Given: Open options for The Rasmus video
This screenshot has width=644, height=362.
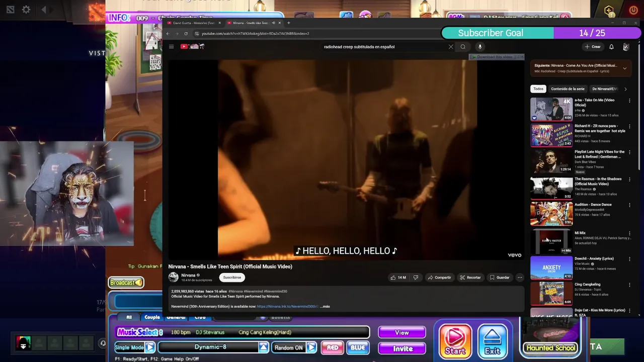Looking at the screenshot, I should pos(629,179).
